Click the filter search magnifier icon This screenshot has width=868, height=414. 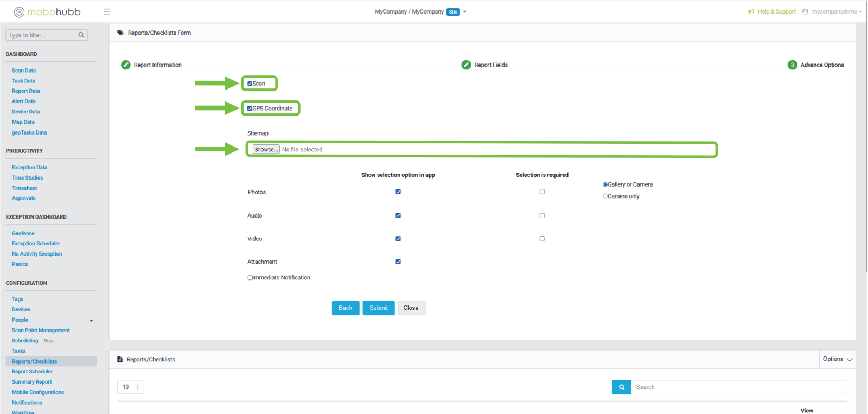coord(81,35)
